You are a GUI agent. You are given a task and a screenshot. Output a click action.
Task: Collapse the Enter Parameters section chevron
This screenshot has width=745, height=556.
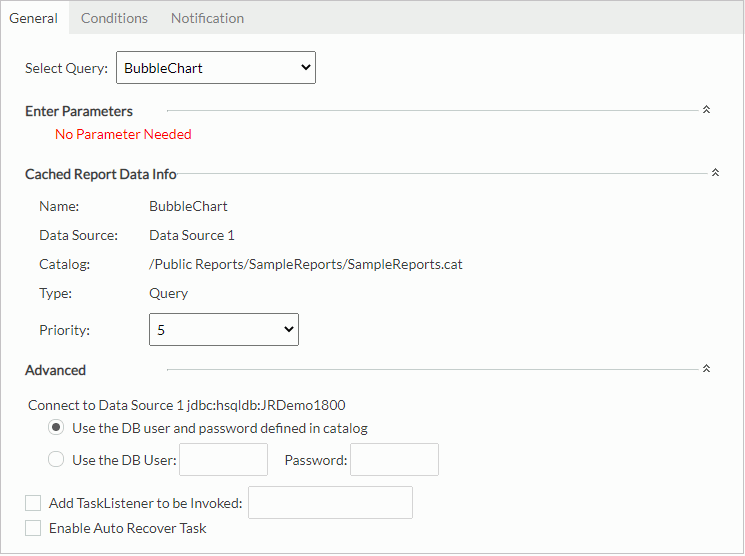tap(706, 110)
